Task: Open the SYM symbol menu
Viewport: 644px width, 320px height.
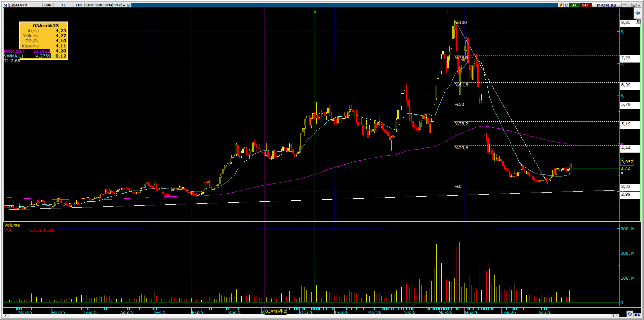Action: click(x=108, y=5)
